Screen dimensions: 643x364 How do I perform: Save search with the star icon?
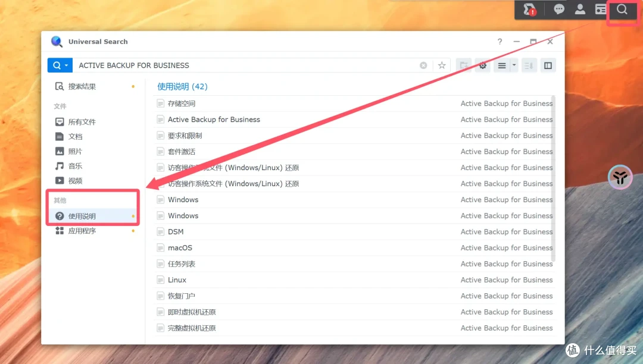(x=442, y=65)
